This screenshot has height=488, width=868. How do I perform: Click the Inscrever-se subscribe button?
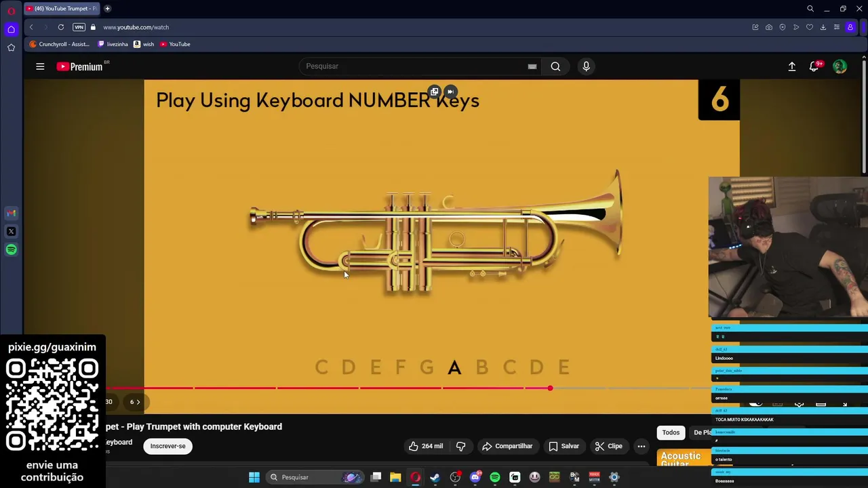click(x=168, y=446)
